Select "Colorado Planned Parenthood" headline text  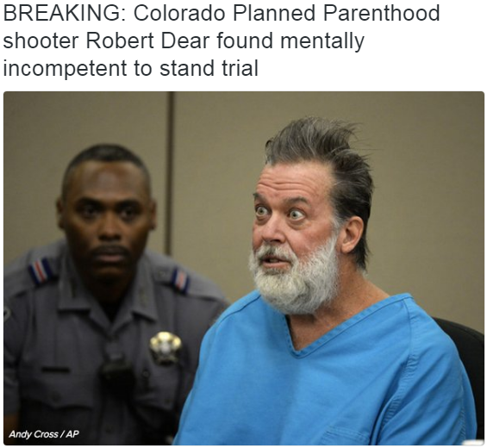point(287,13)
